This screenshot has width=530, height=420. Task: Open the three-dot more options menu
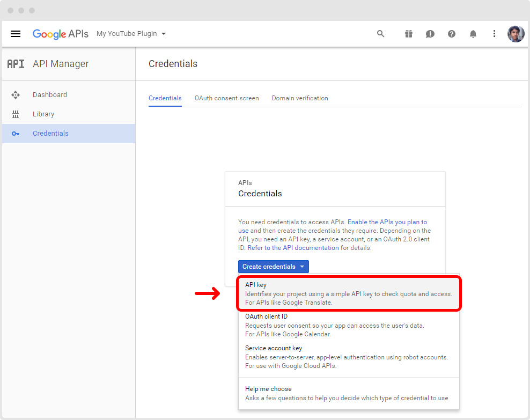point(494,34)
